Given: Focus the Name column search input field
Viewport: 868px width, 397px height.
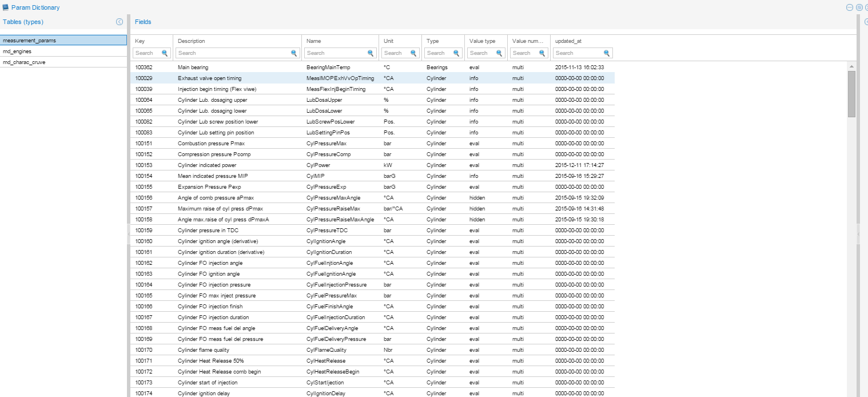Looking at the screenshot, I should click(335, 53).
